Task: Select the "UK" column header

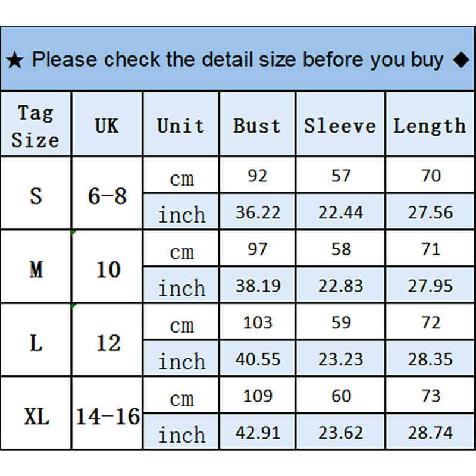Action: point(107,126)
